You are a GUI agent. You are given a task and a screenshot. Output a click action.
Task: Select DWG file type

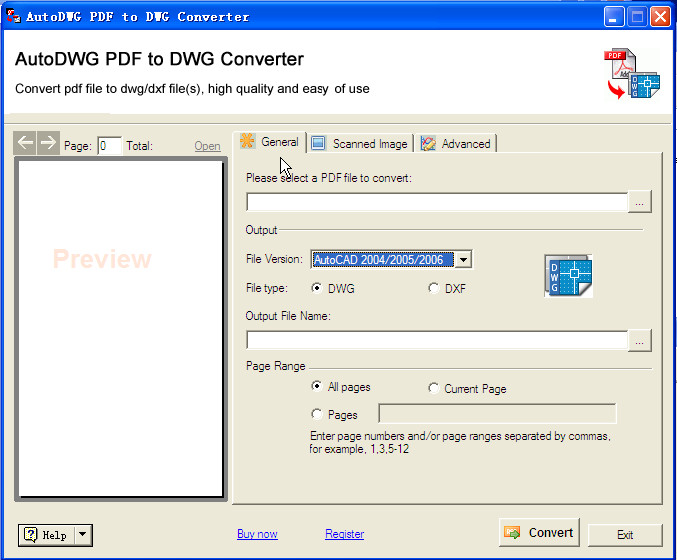(x=316, y=288)
